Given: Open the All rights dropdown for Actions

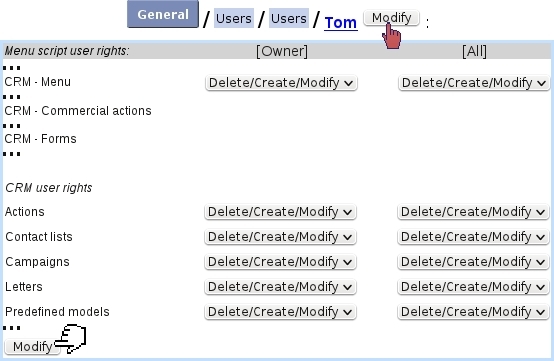Looking at the screenshot, I should pyautogui.click(x=473, y=212).
